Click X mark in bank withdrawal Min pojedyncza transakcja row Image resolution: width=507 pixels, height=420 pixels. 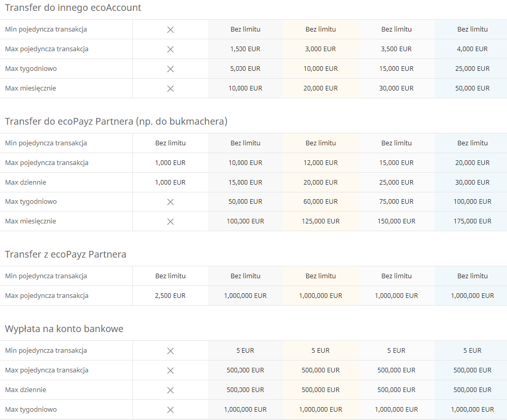170,351
